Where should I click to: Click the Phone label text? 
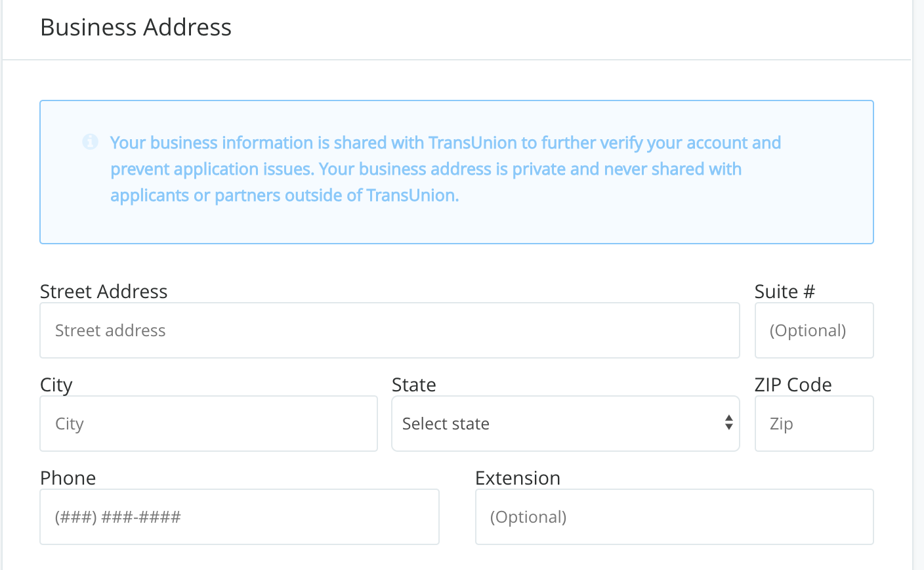pyautogui.click(x=68, y=478)
